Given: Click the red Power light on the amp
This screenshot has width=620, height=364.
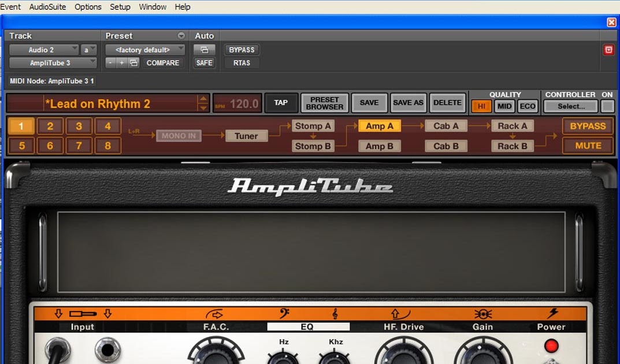Looking at the screenshot, I should coord(551,346).
